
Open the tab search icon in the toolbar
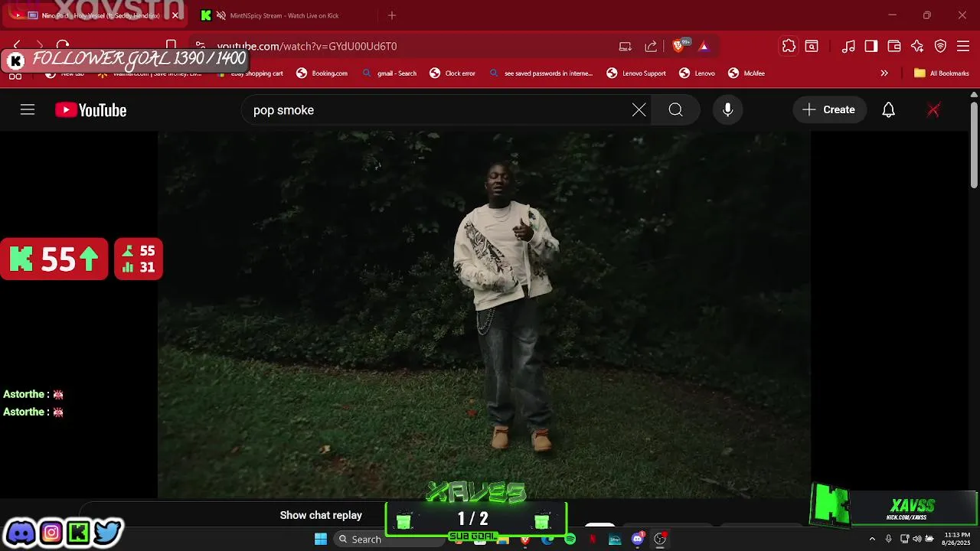(812, 46)
